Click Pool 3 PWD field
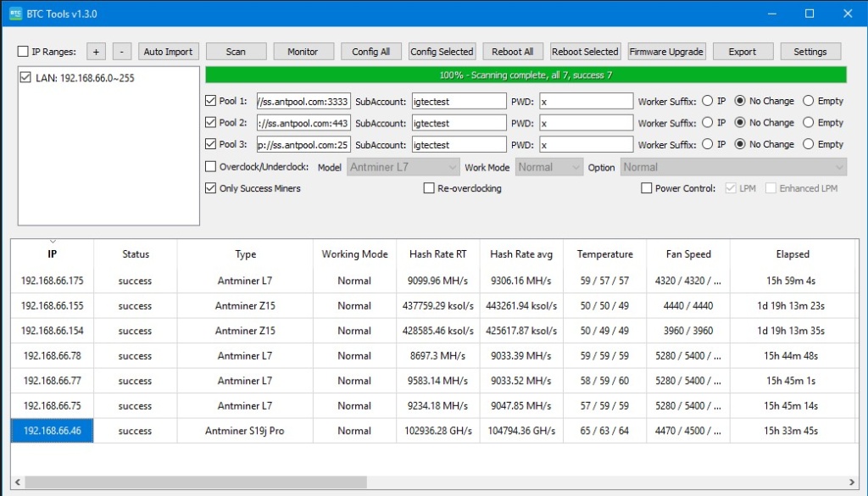 [x=587, y=144]
